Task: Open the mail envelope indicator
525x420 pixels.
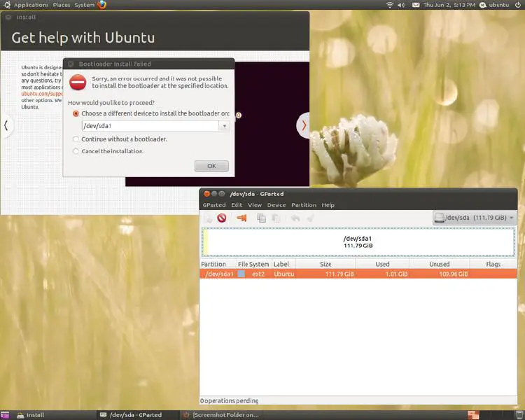Action: point(416,5)
